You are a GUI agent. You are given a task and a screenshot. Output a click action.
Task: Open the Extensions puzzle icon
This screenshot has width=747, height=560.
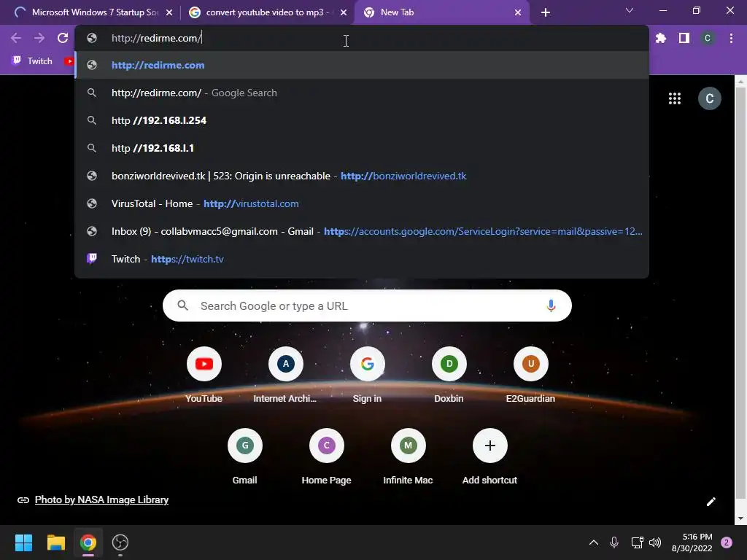tap(661, 38)
